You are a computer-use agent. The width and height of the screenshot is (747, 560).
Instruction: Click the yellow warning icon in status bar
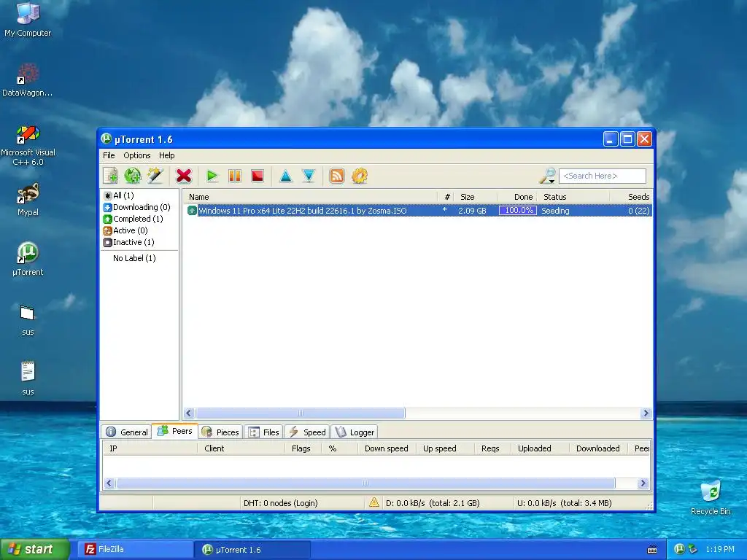click(374, 502)
